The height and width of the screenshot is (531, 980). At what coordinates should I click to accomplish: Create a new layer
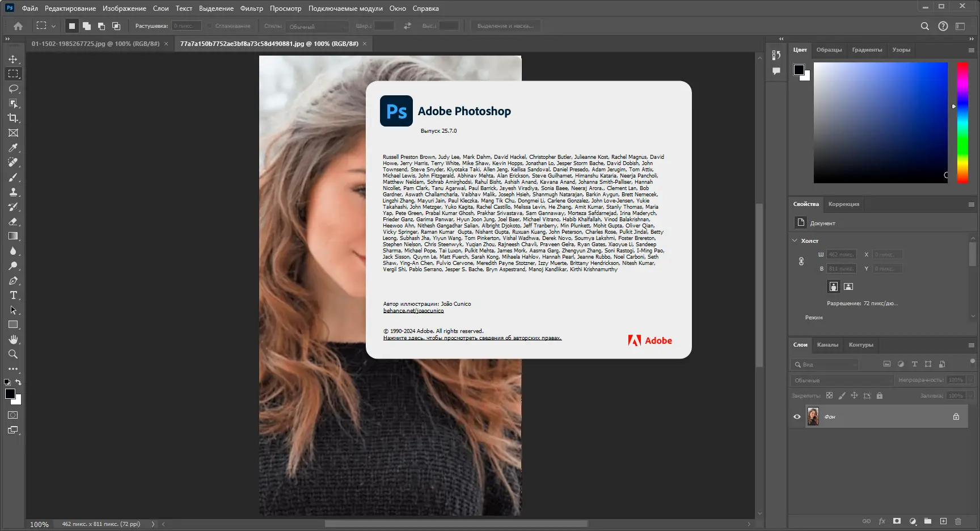click(x=943, y=521)
